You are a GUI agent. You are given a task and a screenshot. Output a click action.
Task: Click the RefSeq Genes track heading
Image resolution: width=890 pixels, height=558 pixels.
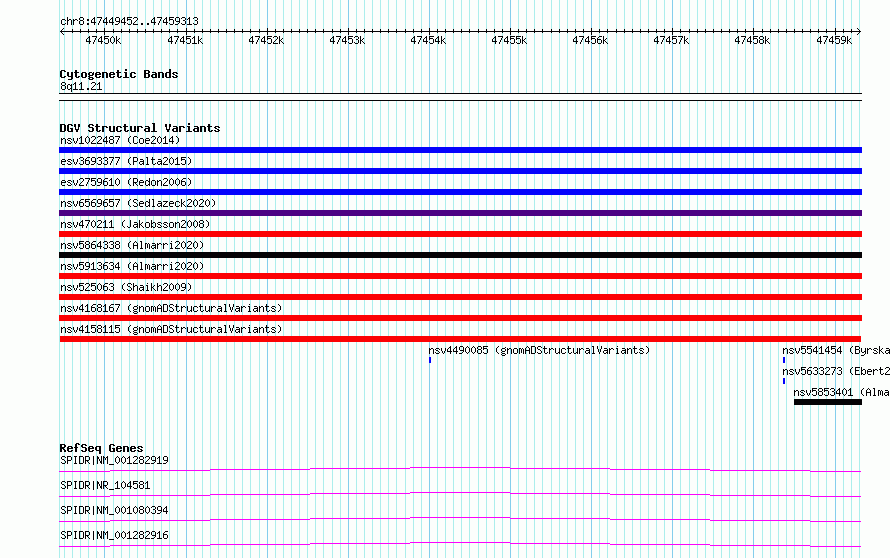coord(102,448)
